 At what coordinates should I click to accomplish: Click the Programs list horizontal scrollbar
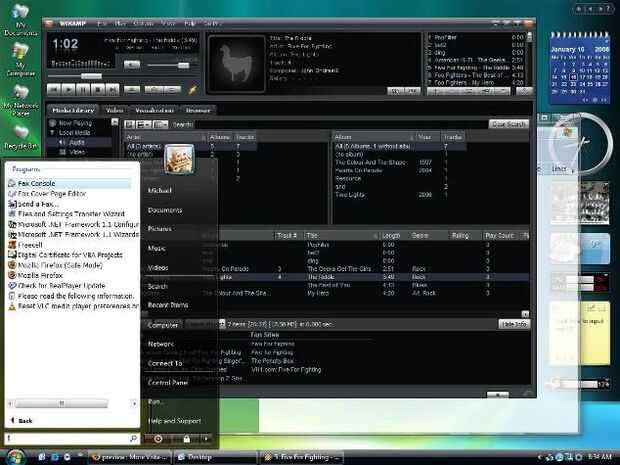pyautogui.click(x=72, y=403)
